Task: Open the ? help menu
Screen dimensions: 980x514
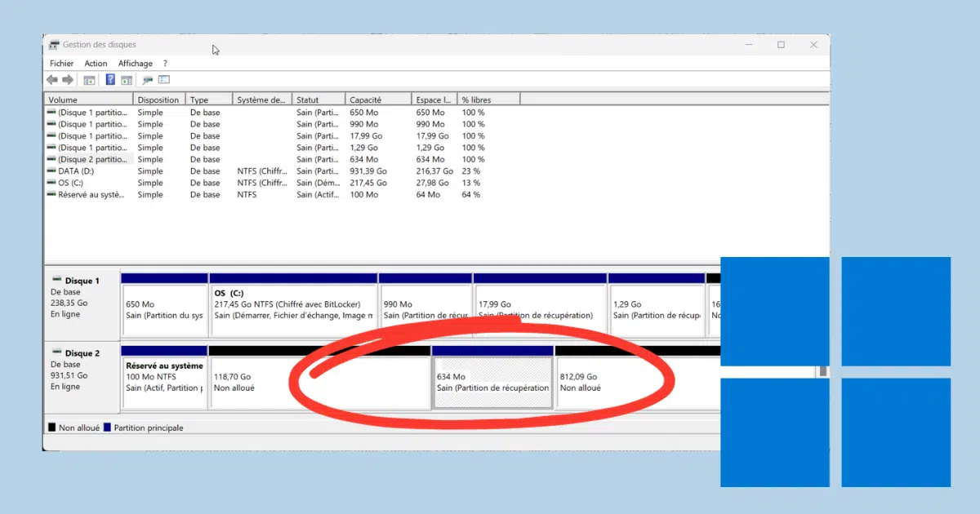Action: tap(165, 64)
